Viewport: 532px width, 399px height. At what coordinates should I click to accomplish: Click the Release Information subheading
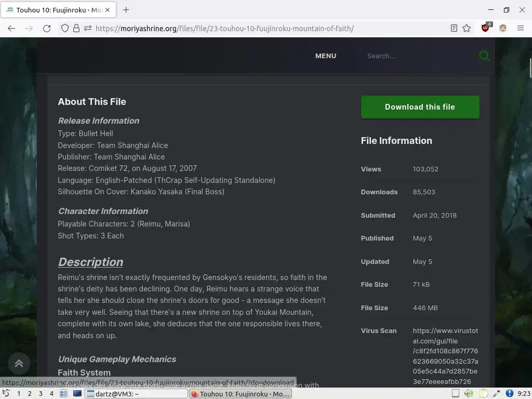tap(99, 121)
